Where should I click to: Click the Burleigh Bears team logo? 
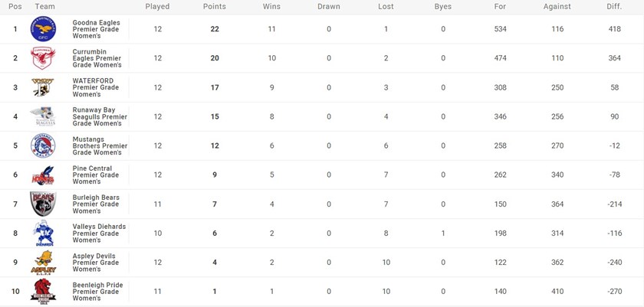coord(43,204)
